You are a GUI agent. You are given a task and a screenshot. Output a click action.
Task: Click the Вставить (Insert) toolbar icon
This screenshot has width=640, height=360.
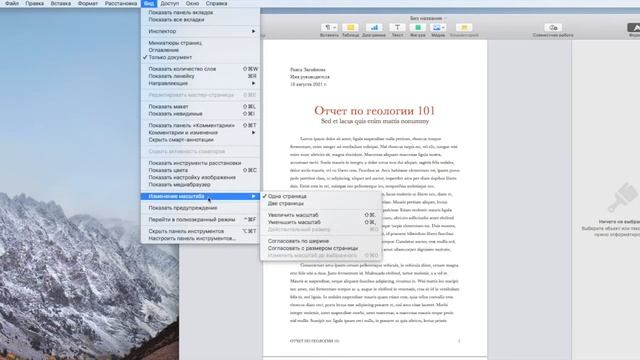point(329,28)
